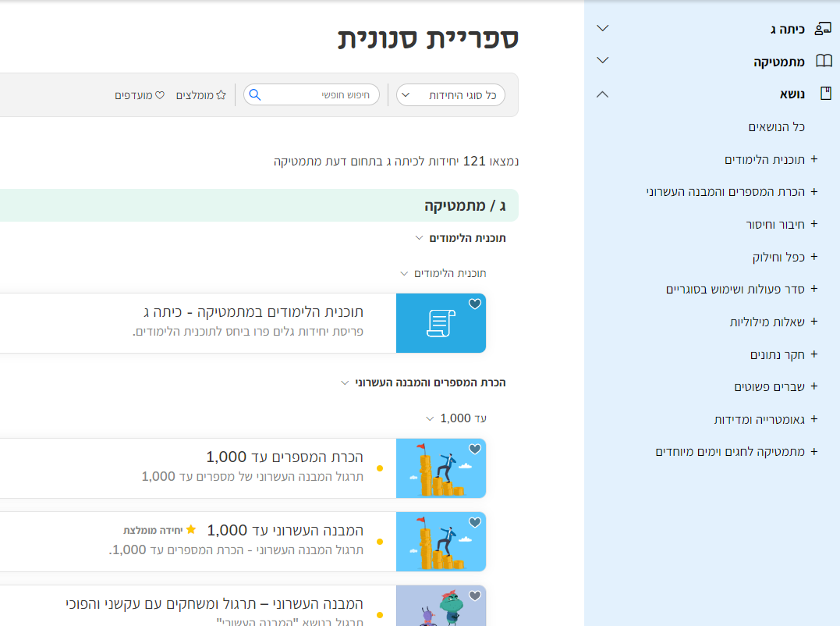Select כל הנושאים in the sidebar
Viewport: 840px width, 626px height.
click(x=776, y=127)
